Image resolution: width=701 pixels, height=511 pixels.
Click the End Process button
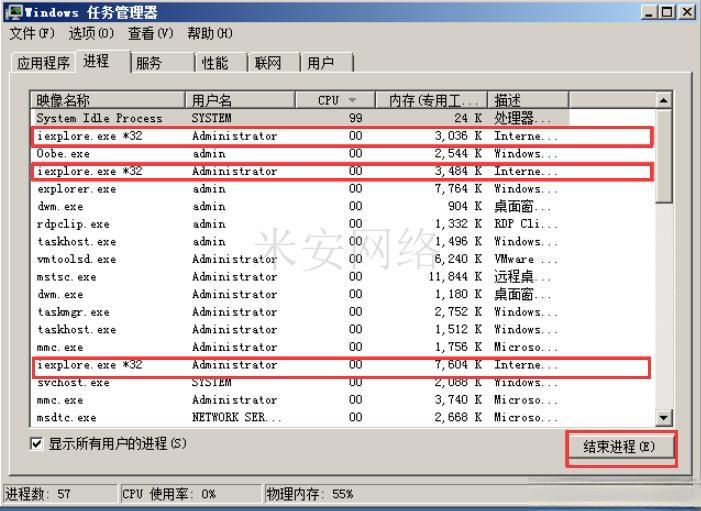621,447
